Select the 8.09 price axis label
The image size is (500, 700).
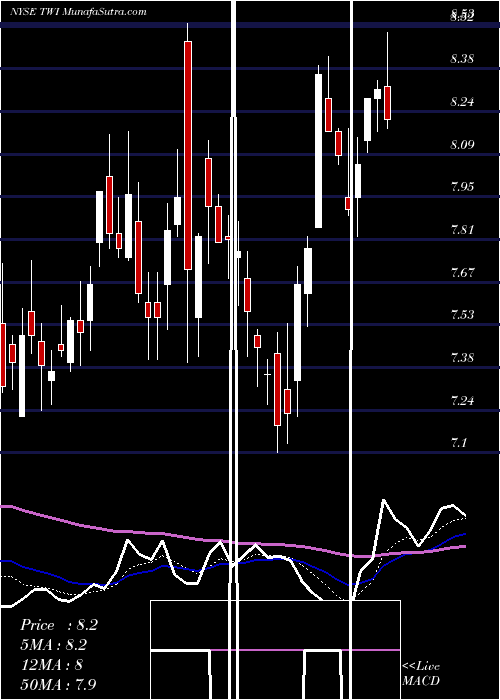tap(462, 145)
